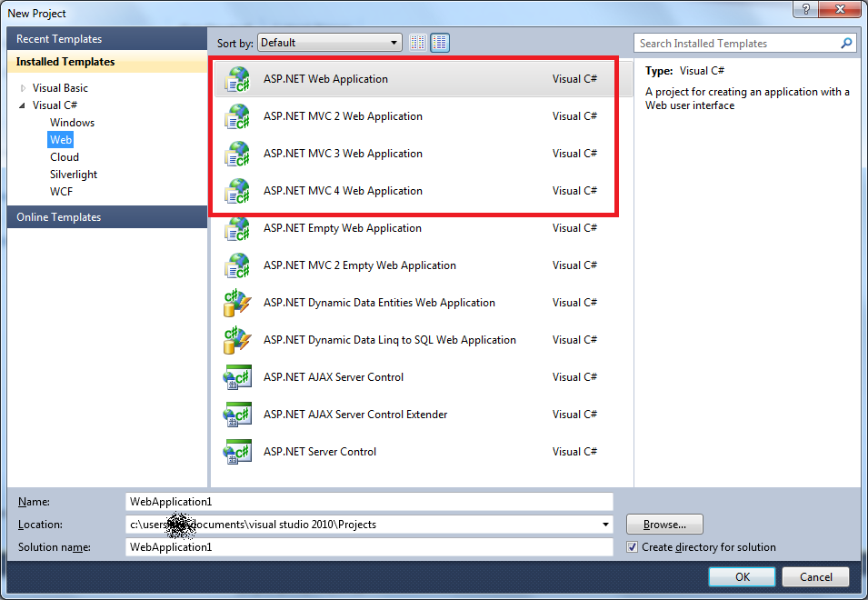Select ASP.NET Empty Web Application text
This screenshot has width=868, height=600.
click(342, 228)
